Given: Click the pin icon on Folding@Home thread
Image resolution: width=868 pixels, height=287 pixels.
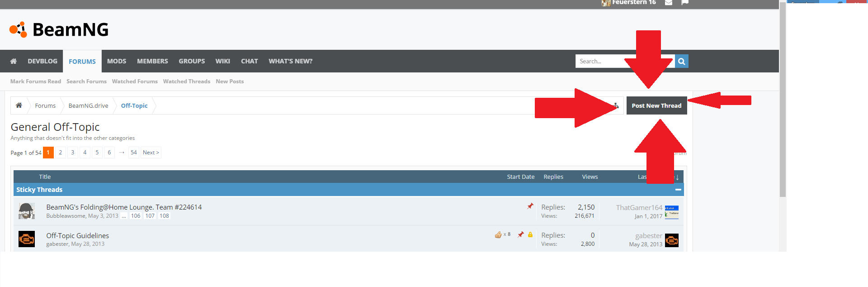Looking at the screenshot, I should 530,206.
